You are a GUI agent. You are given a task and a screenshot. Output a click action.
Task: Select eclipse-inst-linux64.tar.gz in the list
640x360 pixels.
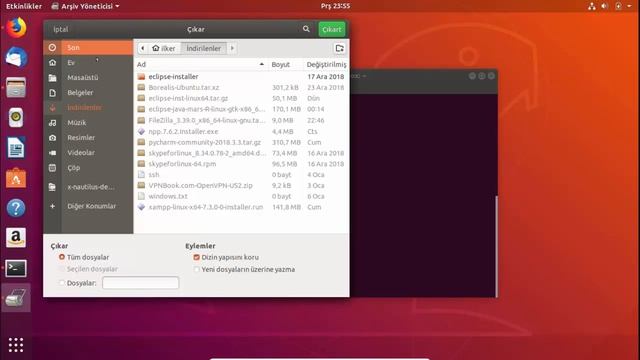(241, 98)
